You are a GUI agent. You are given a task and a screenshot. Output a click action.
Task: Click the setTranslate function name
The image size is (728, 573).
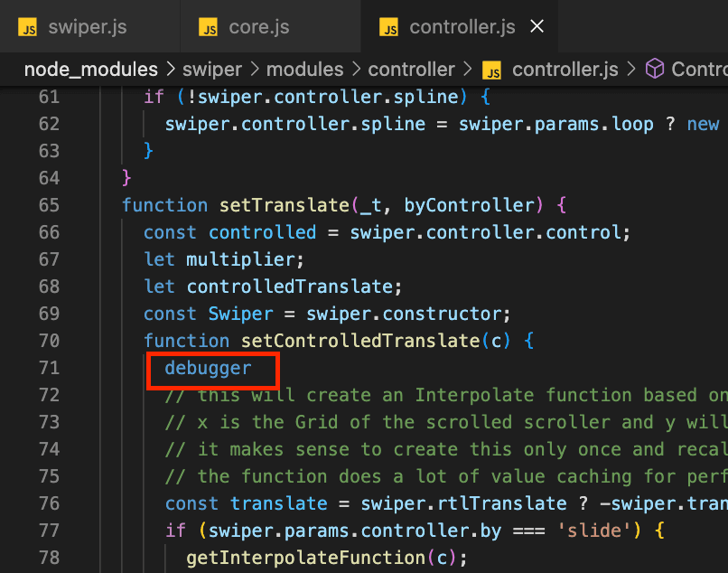(x=285, y=205)
